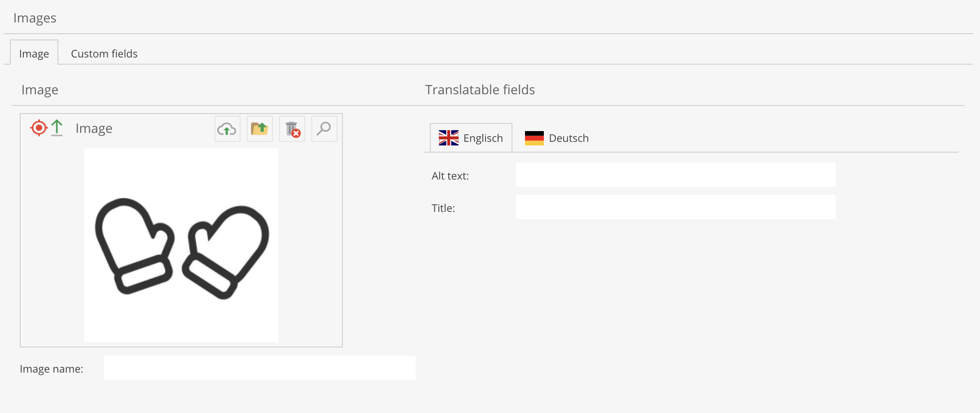Viewport: 980px width, 413px height.
Task: Click the Image label beside the upload arrow
Action: click(94, 128)
